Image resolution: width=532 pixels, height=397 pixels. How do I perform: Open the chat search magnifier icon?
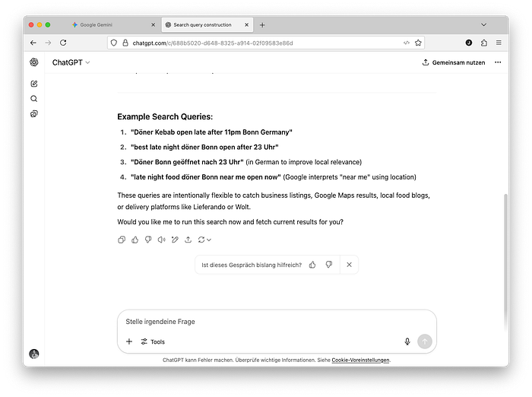(34, 98)
